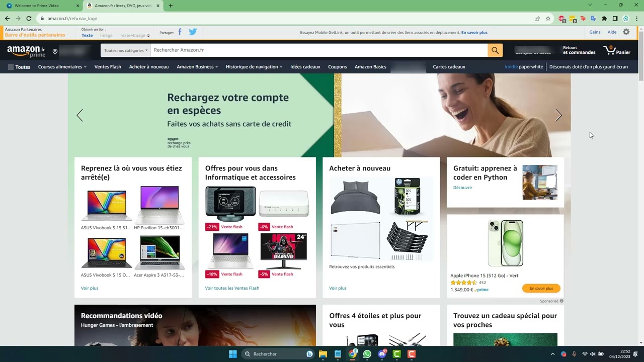Share the link on Twitter
The image size is (644, 362).
pos(193,32)
